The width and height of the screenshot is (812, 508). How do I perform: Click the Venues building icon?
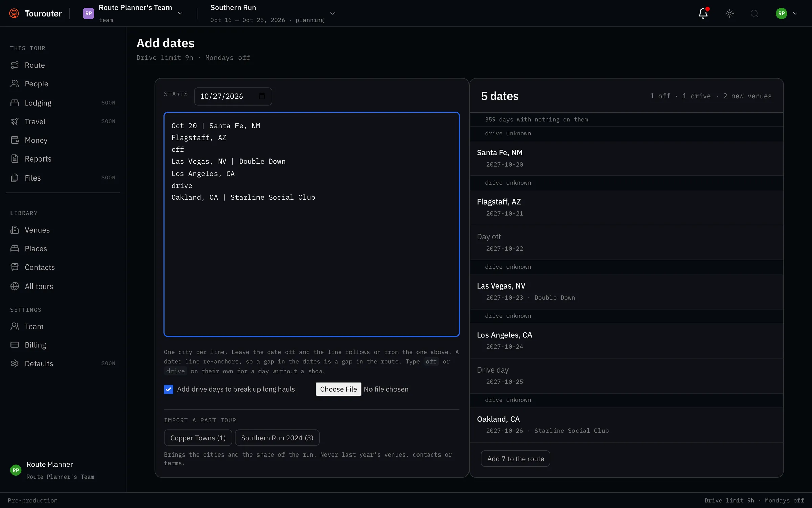click(15, 230)
